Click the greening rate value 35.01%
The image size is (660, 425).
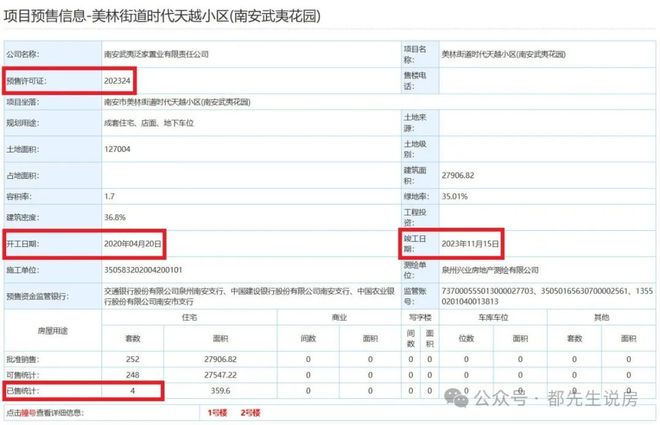click(455, 197)
